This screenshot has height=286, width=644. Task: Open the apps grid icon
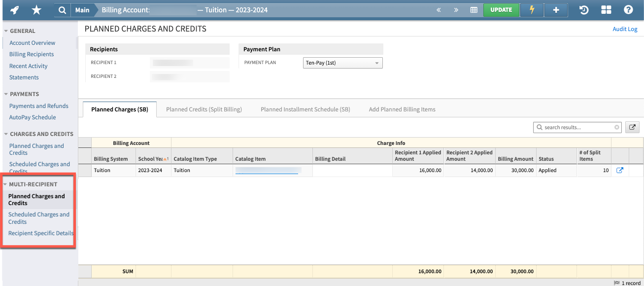606,10
